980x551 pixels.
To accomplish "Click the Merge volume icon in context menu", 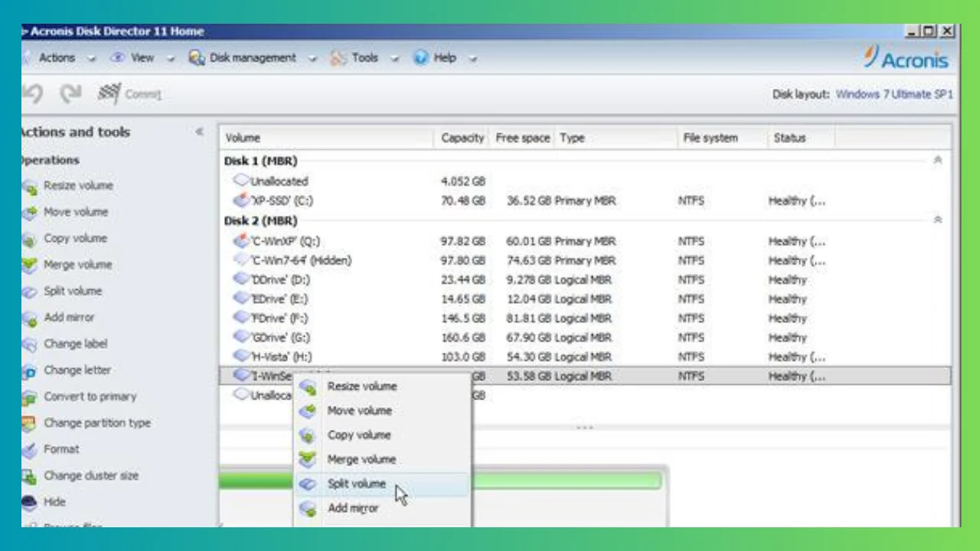I will pos(308,460).
